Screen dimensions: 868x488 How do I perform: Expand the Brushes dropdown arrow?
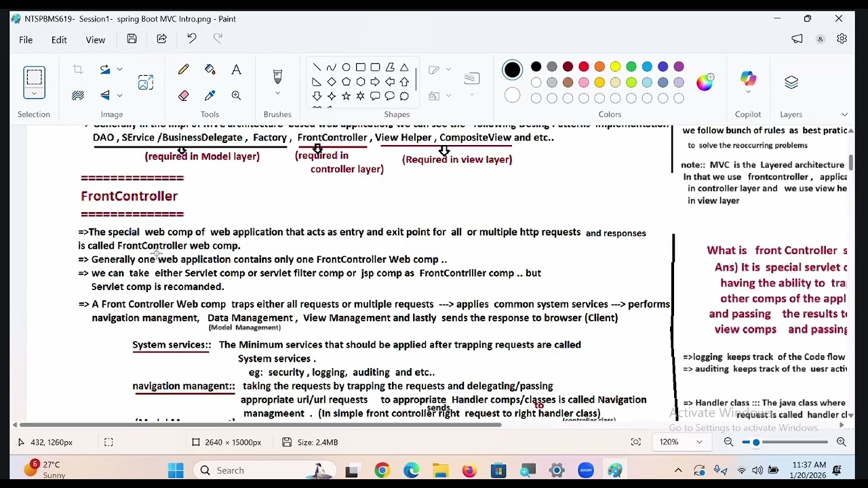point(277,94)
